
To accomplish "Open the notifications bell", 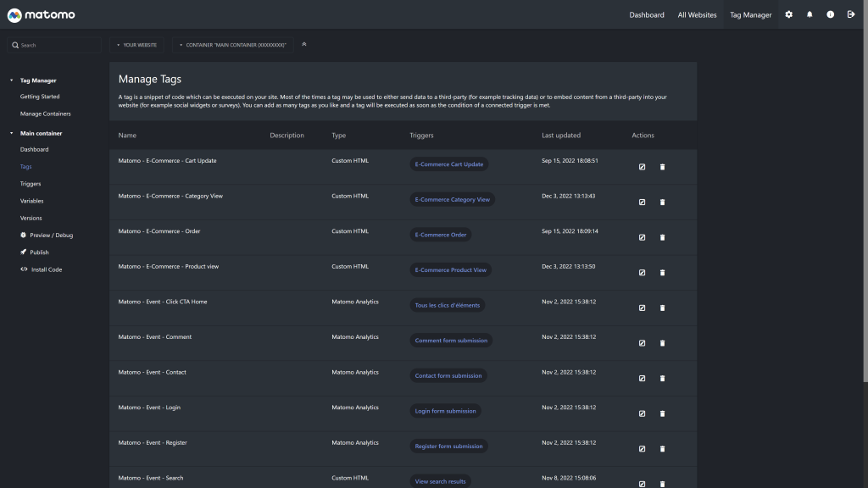I will pyautogui.click(x=810, y=15).
